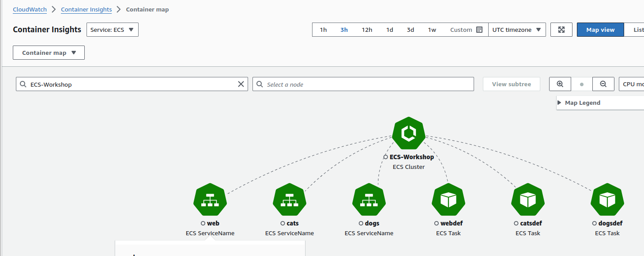Click the web service node icon
The width and height of the screenshot is (644, 256).
tap(210, 200)
